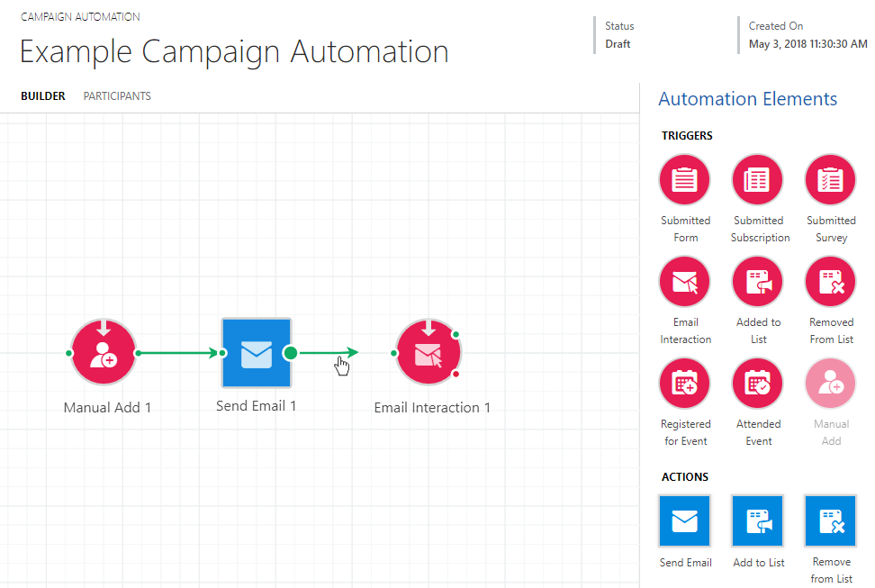Click the green input connector of Send Email 1
Image resolution: width=875 pixels, height=588 pixels.
click(x=222, y=353)
